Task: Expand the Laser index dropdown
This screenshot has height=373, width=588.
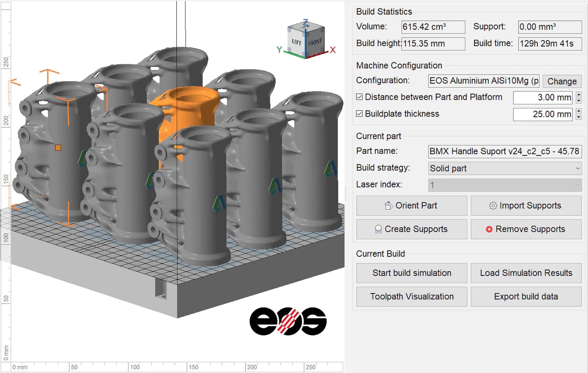Action: (577, 185)
